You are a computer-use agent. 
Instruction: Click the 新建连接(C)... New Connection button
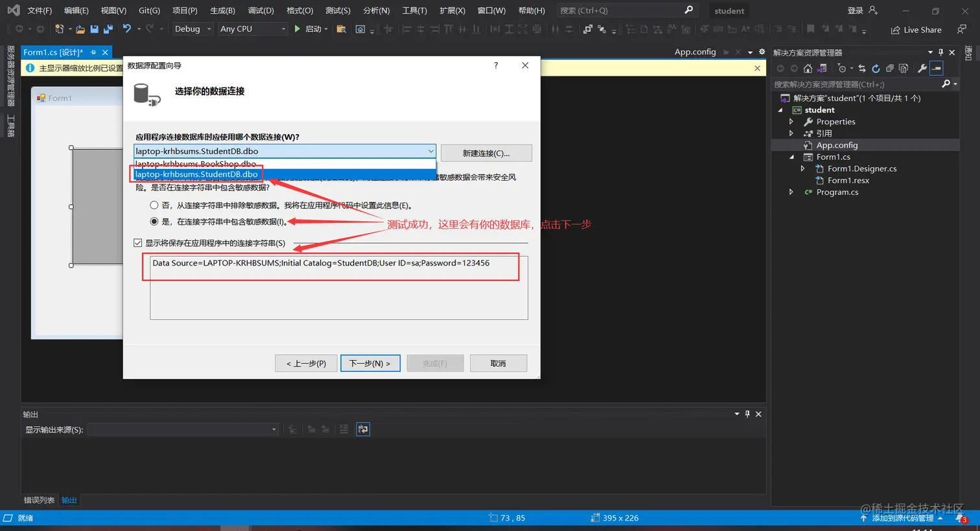pos(486,153)
